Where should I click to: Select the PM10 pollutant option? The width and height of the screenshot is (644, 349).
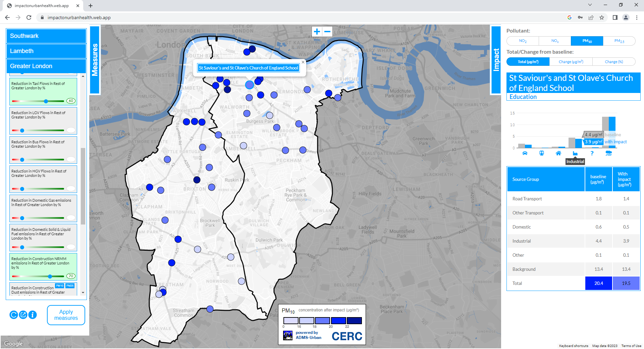tap(587, 41)
